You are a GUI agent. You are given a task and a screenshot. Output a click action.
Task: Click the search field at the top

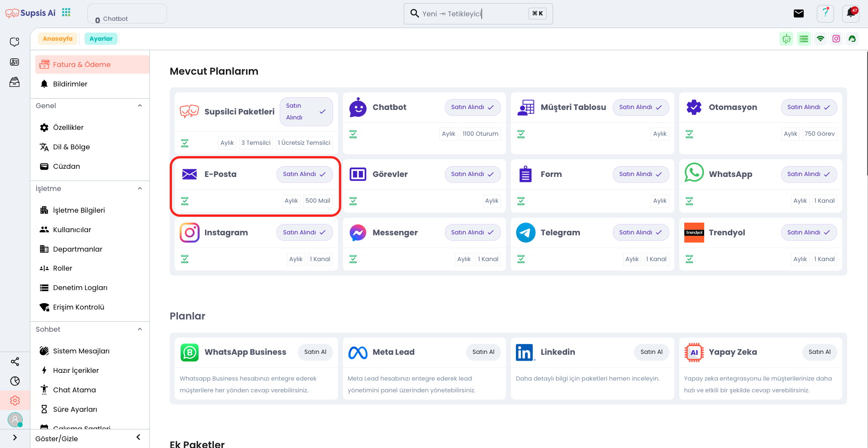coord(478,14)
